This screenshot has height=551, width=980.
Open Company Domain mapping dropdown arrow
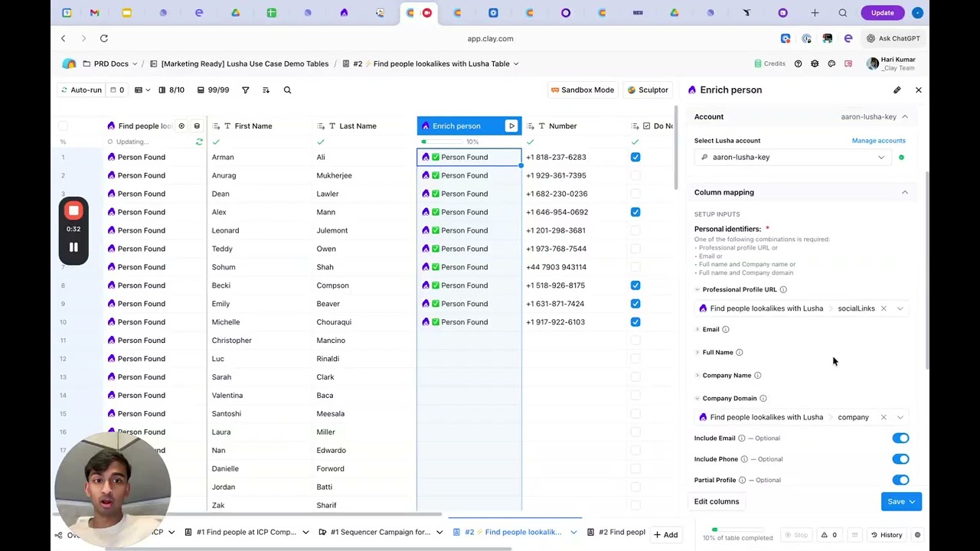(900, 417)
